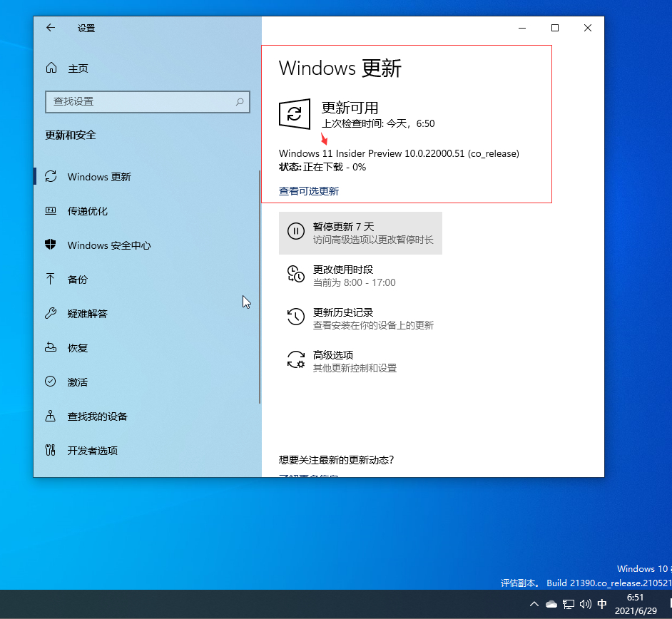Screen dimensions: 672x619
Task: Open the taskbar clock showing 6:51
Action: point(636,604)
